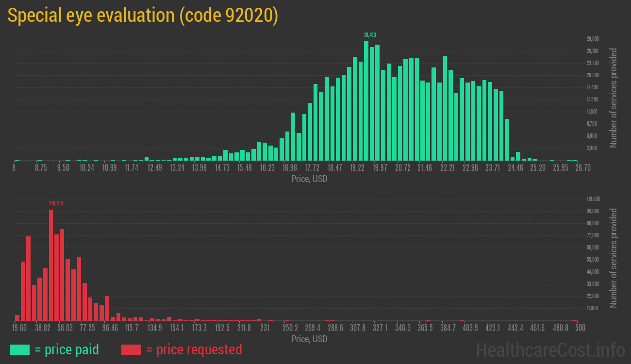Viewport: 631px width, 364px height.
Task: Click the x-axis tick 19.97 on top chart
Action: tap(380, 167)
